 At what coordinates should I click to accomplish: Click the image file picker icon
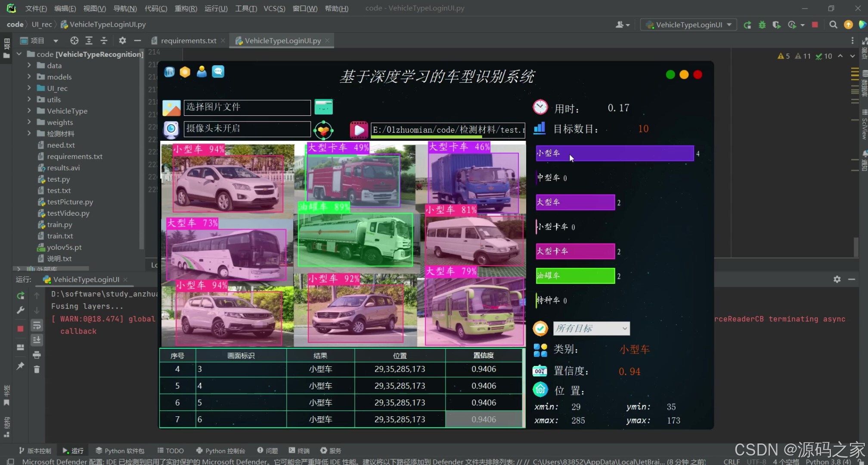click(171, 108)
